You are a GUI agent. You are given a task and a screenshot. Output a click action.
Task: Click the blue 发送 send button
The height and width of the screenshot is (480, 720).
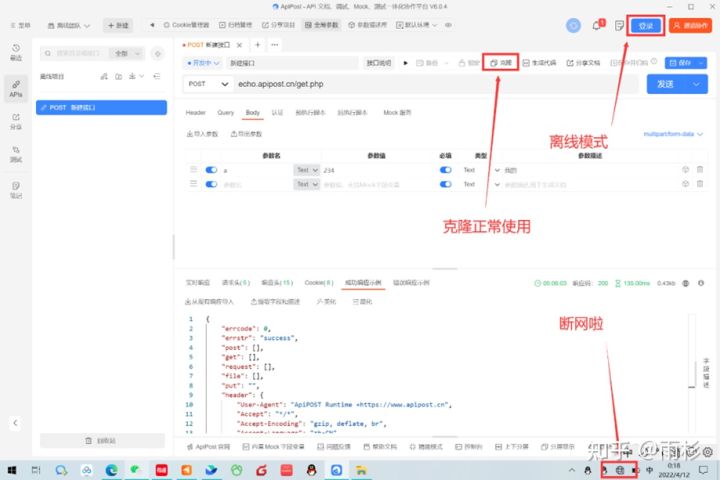click(x=666, y=84)
